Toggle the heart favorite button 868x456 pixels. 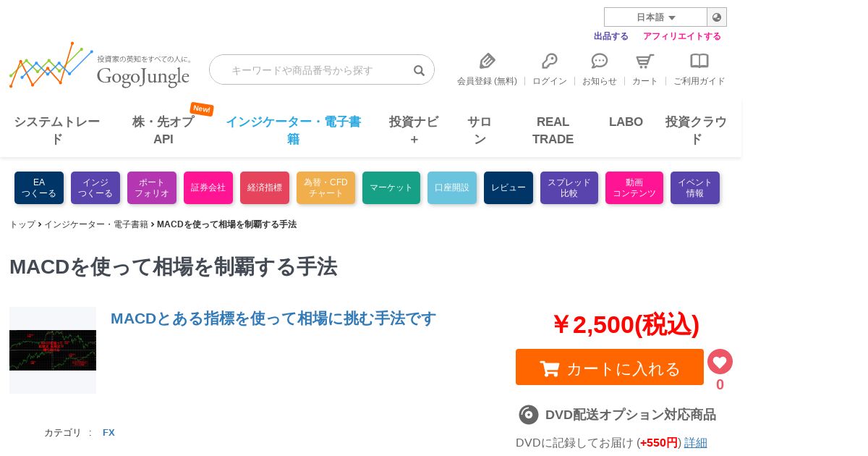[x=720, y=361]
